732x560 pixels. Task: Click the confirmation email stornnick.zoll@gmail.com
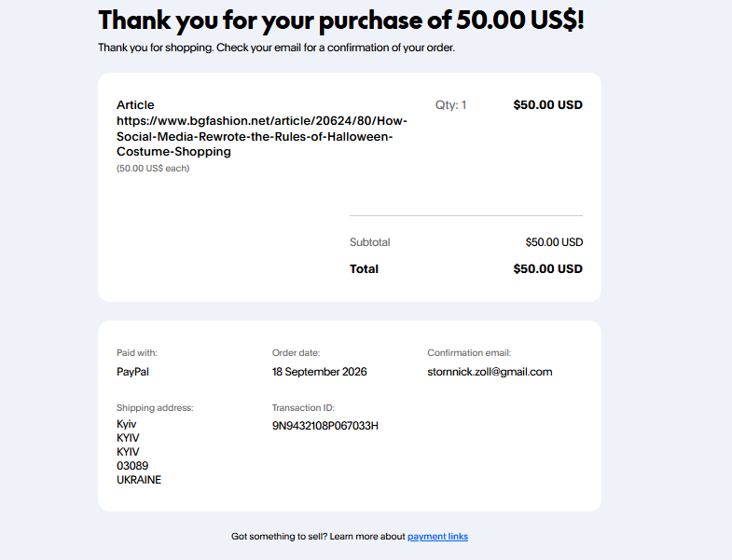[x=490, y=372]
